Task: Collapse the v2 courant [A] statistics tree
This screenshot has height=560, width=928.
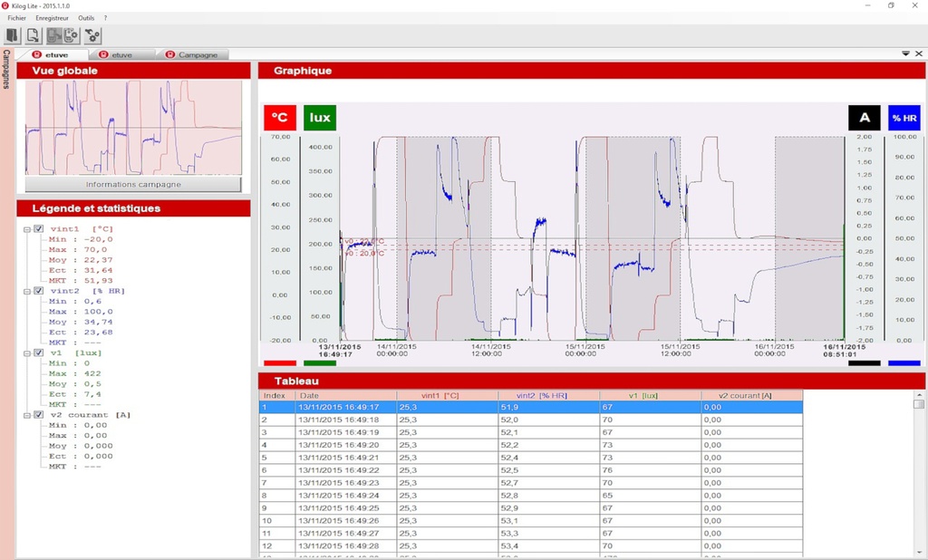Action: [x=27, y=416]
